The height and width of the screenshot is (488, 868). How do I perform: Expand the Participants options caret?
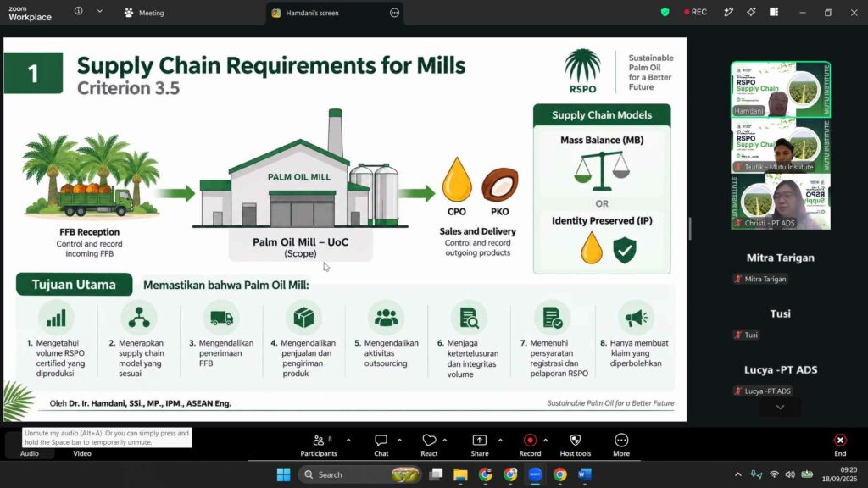(348, 441)
